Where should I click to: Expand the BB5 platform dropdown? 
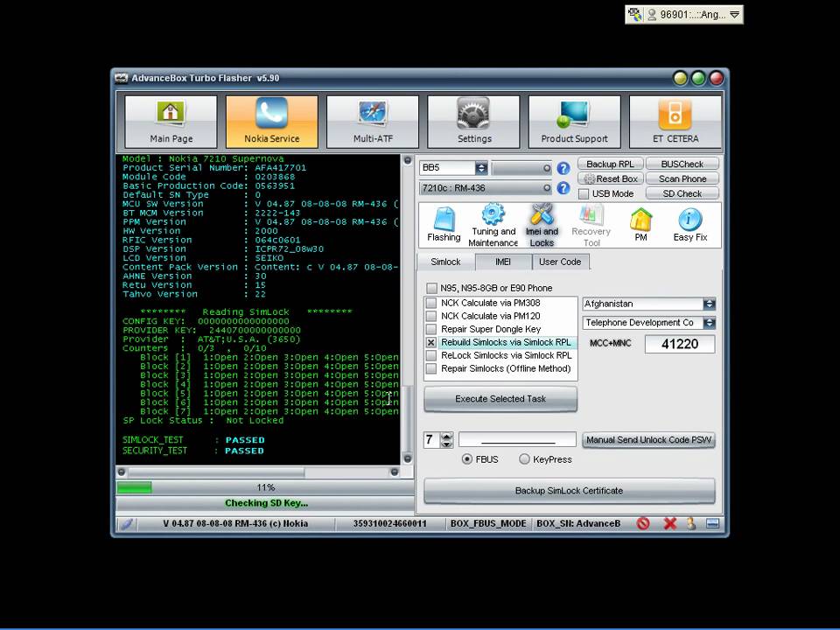pos(481,168)
